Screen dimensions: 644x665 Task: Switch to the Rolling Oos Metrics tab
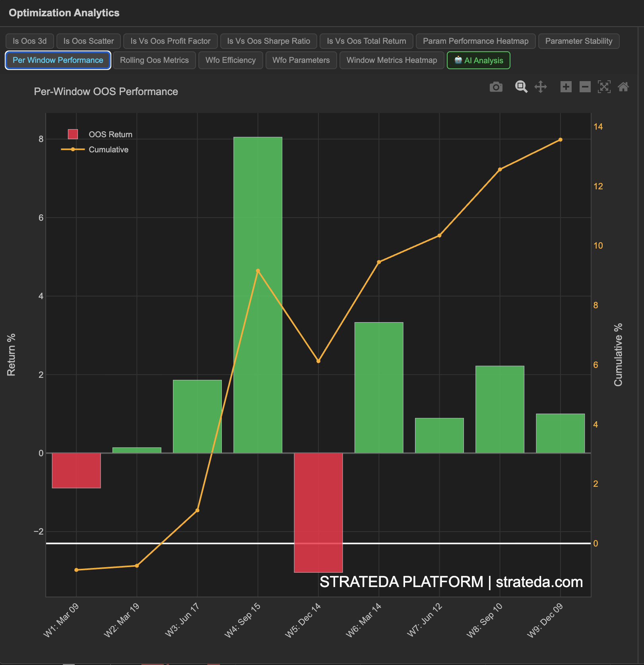pos(154,60)
